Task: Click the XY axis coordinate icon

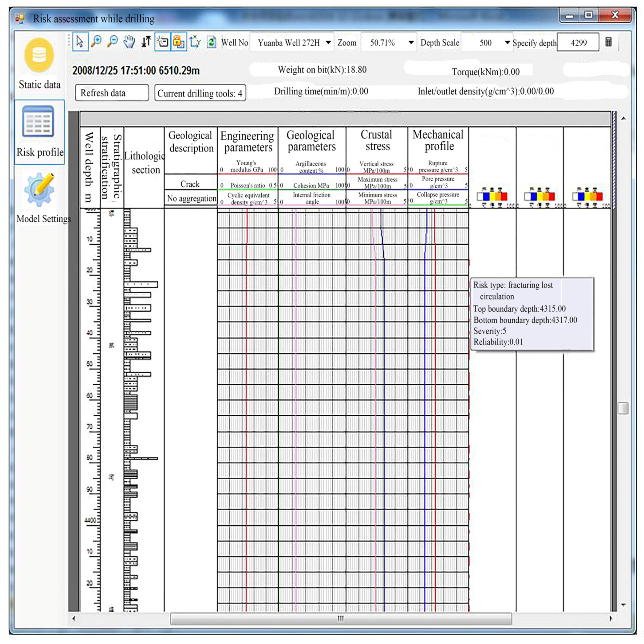Action: (x=195, y=42)
